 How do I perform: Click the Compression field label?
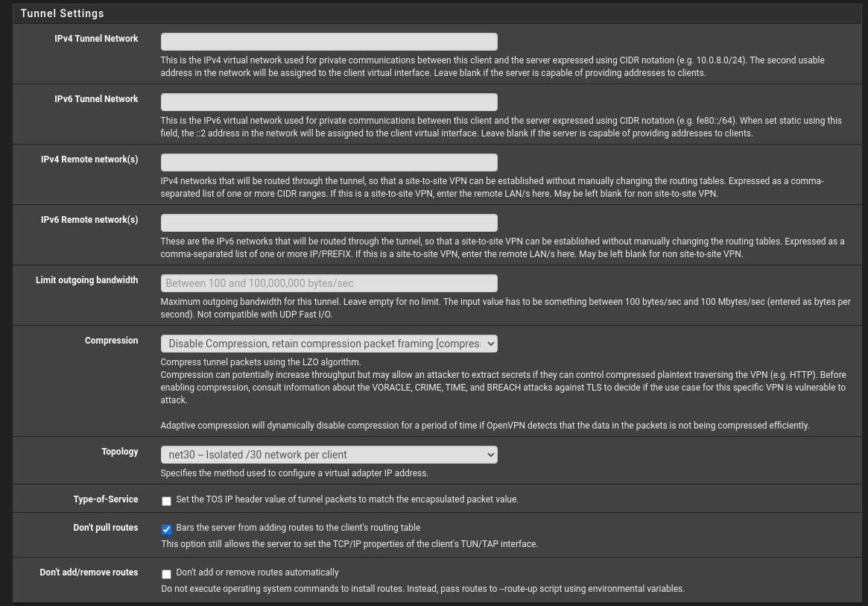click(111, 341)
